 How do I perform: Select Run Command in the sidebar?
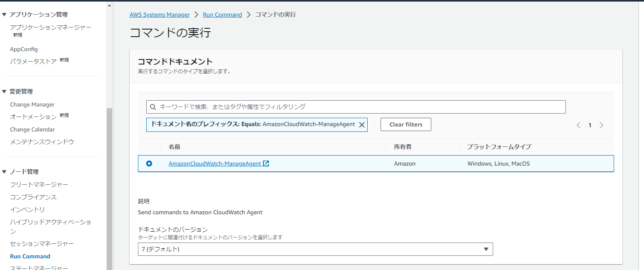click(30, 256)
